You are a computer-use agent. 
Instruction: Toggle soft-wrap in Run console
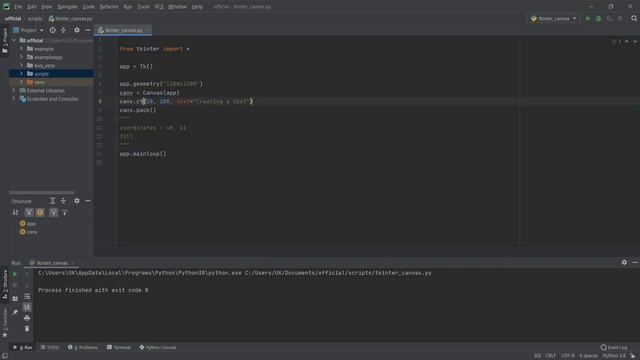[27, 296]
